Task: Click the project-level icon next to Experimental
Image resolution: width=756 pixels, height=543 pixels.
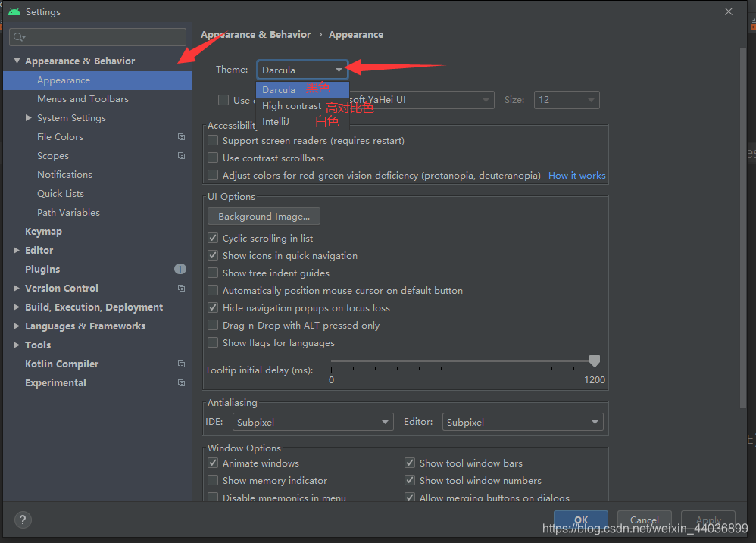Action: [x=181, y=382]
